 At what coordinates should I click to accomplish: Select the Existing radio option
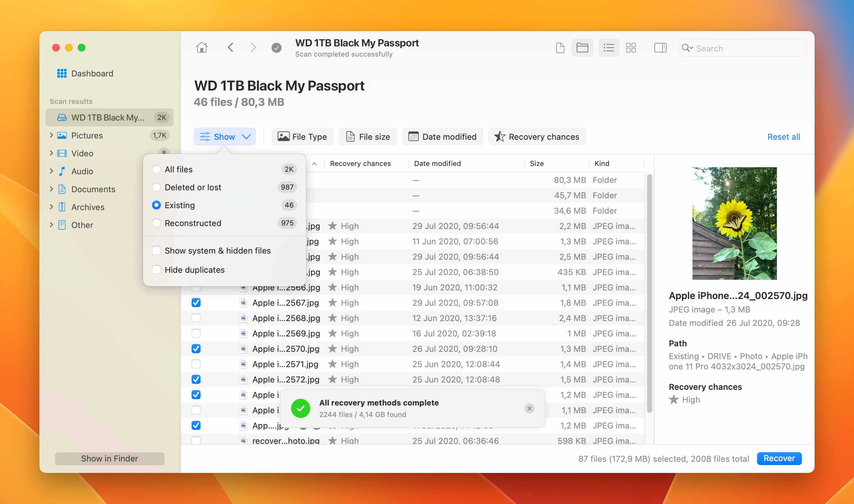[x=156, y=205]
